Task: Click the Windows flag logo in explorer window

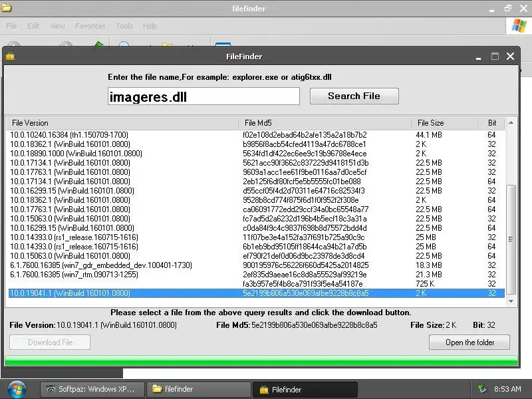Action: click(519, 26)
